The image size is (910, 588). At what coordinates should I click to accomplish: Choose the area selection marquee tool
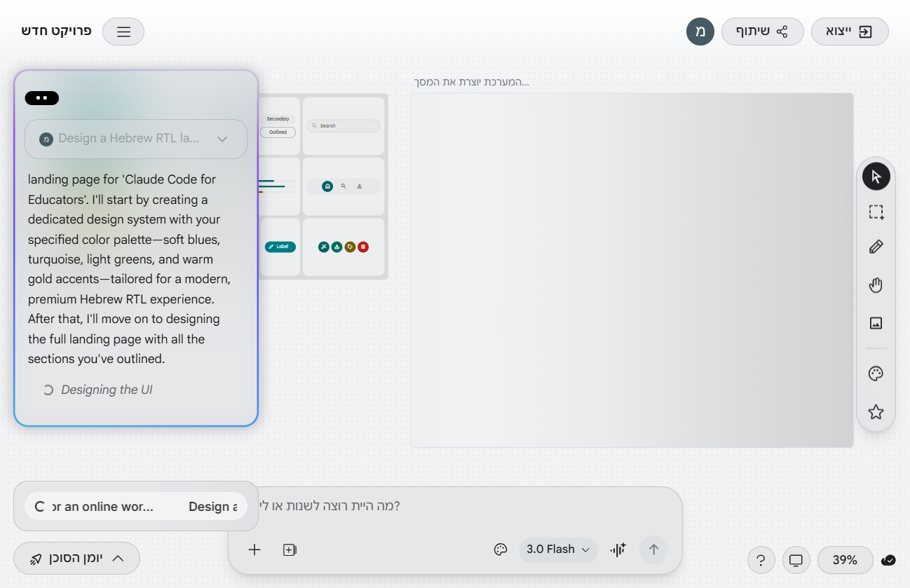click(x=876, y=212)
